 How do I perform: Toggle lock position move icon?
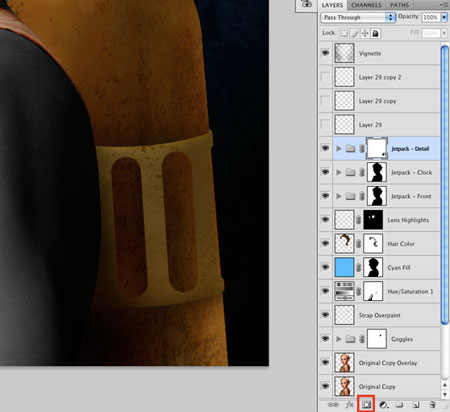[x=365, y=33]
